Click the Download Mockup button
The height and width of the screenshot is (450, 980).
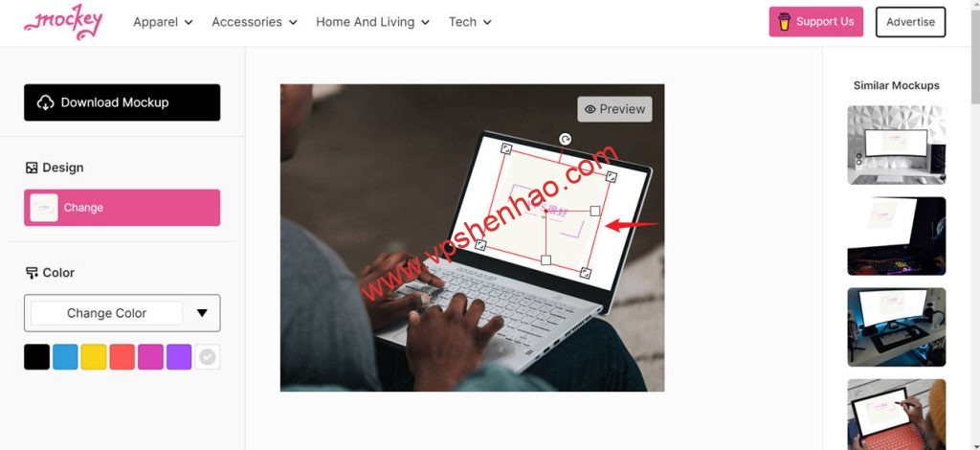(122, 102)
